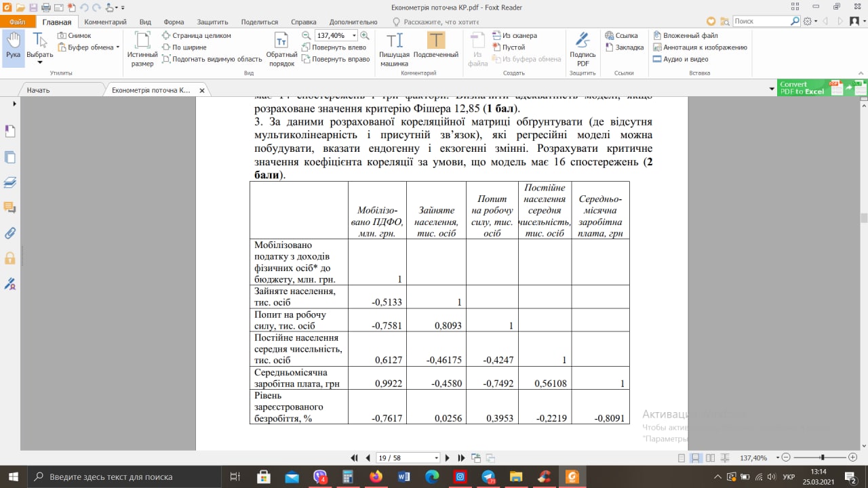This screenshot has width=868, height=488.
Task: Insert a Ссылка link
Action: click(620, 35)
